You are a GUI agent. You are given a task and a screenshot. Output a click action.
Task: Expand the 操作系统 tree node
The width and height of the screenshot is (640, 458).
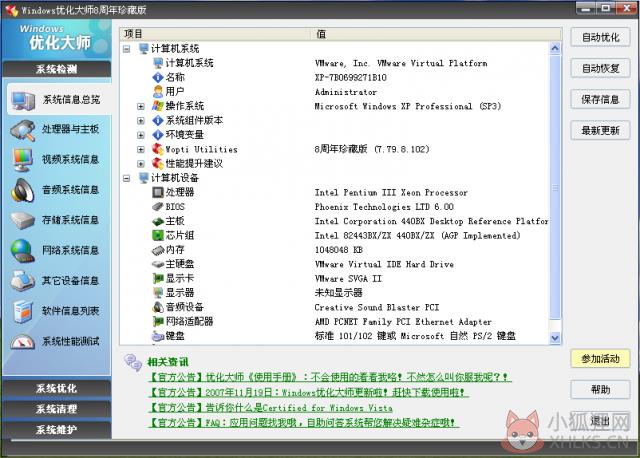tap(141, 107)
